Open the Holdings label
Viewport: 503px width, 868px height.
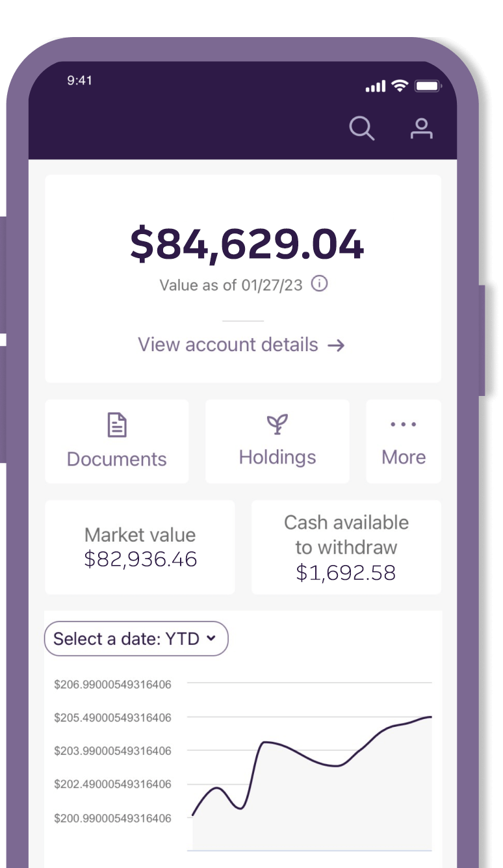coord(277,457)
